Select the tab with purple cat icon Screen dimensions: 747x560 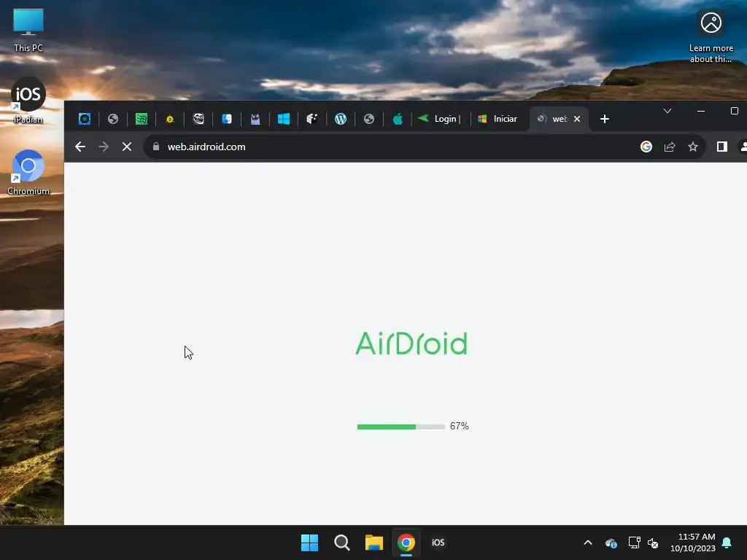(x=255, y=119)
